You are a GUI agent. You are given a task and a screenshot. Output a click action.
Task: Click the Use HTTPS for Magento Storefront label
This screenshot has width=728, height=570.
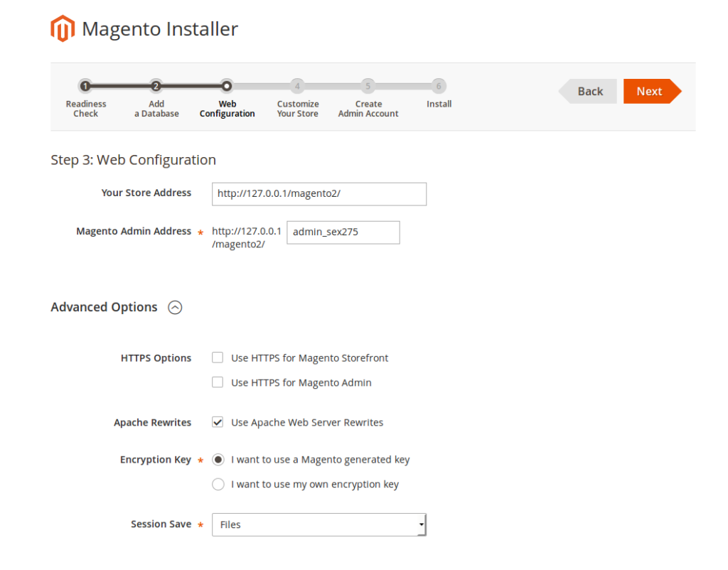click(x=310, y=358)
